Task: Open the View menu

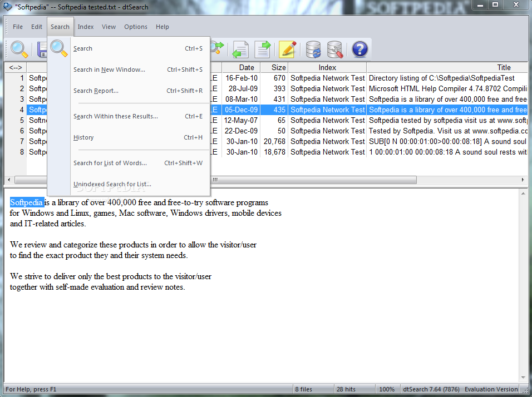Action: [109, 27]
